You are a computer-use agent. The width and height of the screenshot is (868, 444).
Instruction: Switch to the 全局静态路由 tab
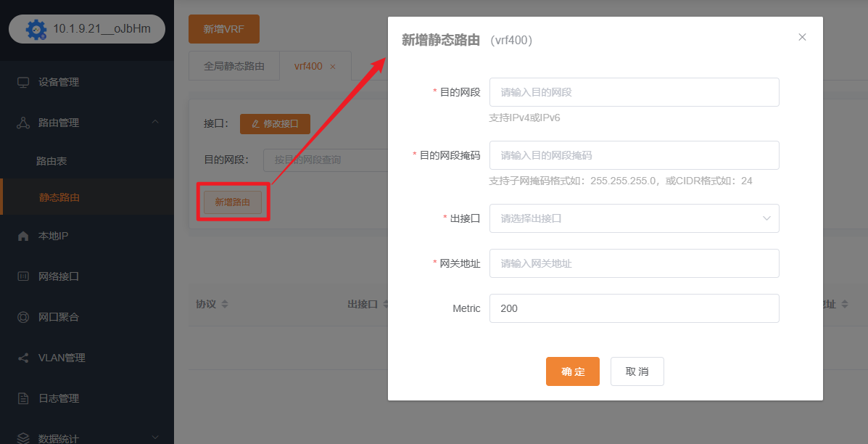pos(233,66)
